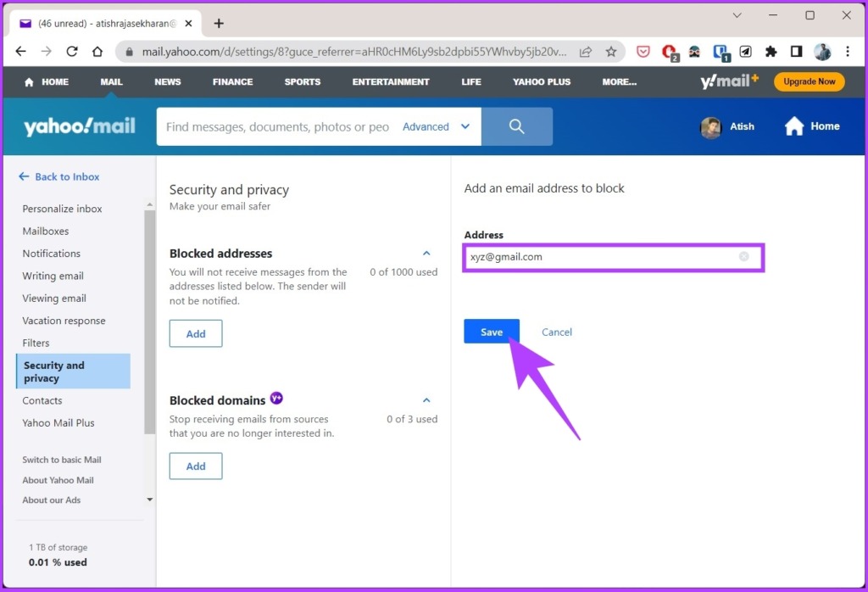Click the Yahoo! Mail logo
The height and width of the screenshot is (592, 868).
(79, 125)
